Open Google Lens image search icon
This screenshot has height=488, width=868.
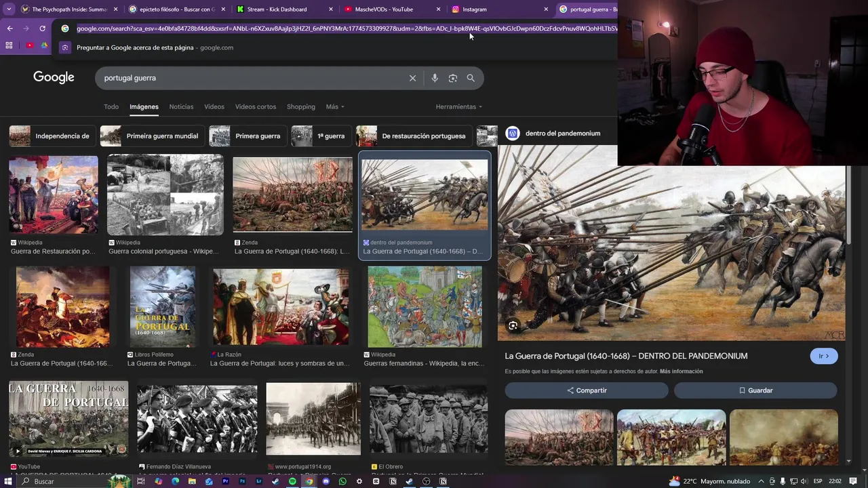[x=453, y=78]
